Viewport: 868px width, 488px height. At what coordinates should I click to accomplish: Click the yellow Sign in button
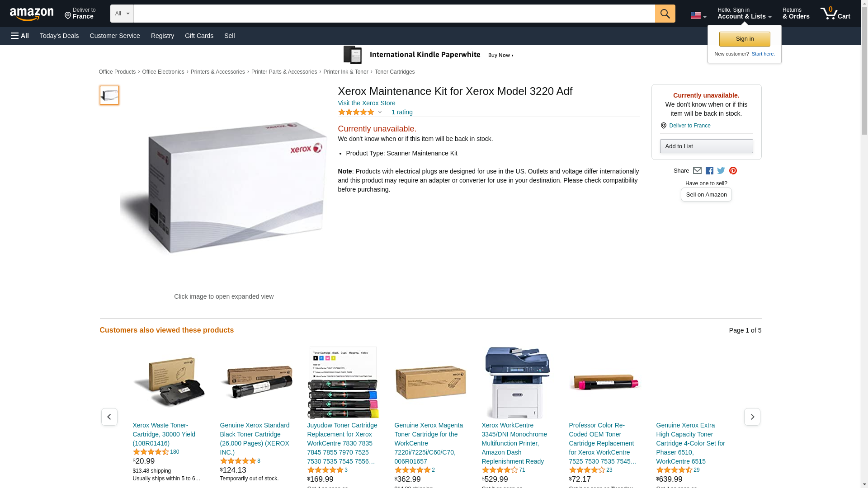745,39
